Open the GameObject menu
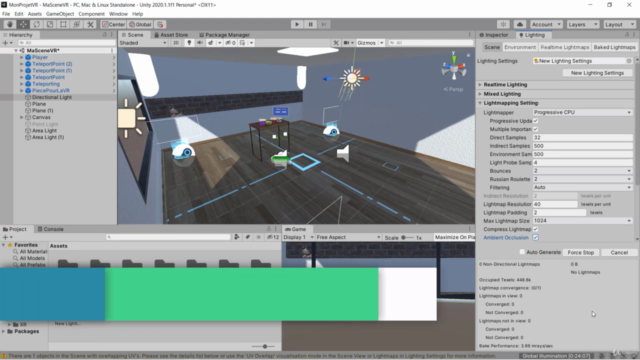640x360 pixels. click(60, 14)
